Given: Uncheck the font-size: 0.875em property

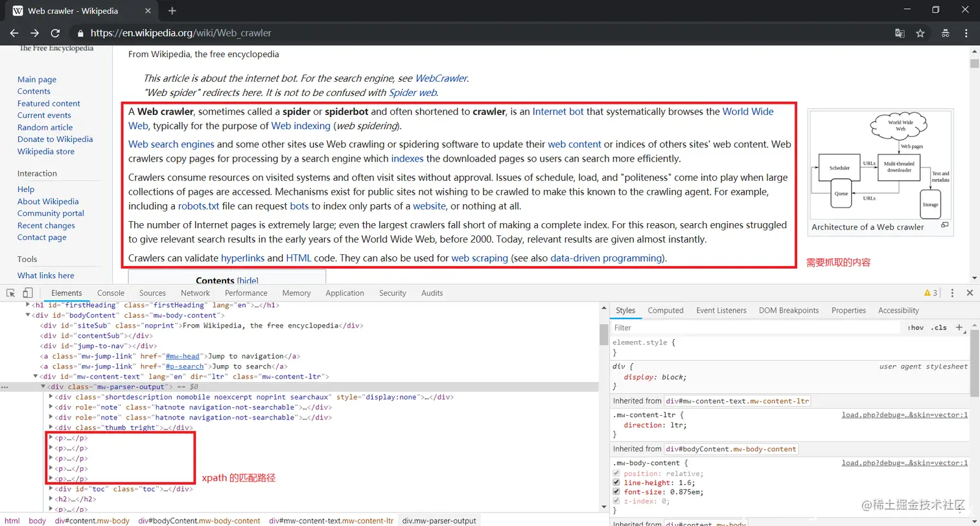Looking at the screenshot, I should pos(616,492).
